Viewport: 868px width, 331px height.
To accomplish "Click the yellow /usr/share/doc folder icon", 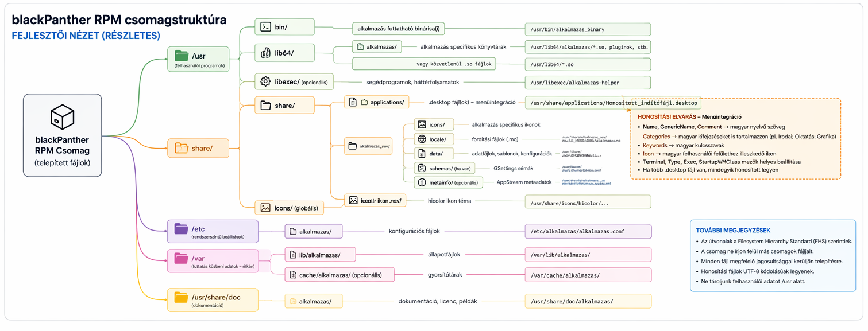I will point(182,297).
